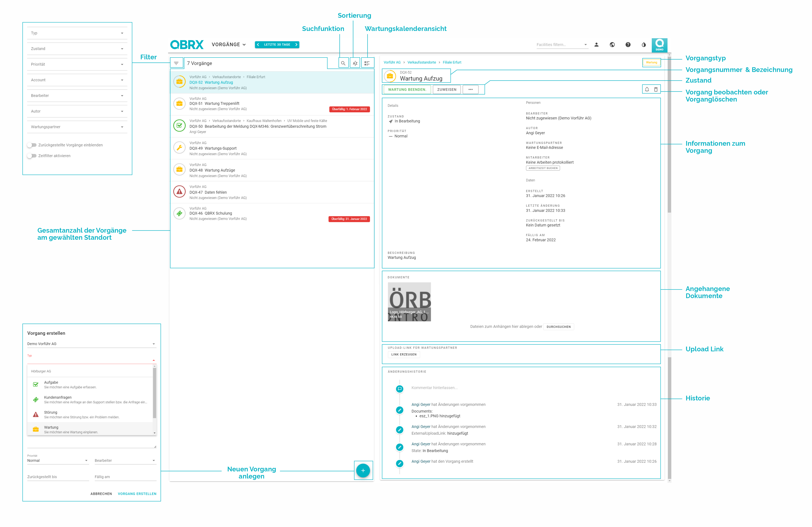Click ticket icon of DQX-46 QBRX Schulung
The width and height of the screenshot is (812, 527).
click(x=180, y=213)
